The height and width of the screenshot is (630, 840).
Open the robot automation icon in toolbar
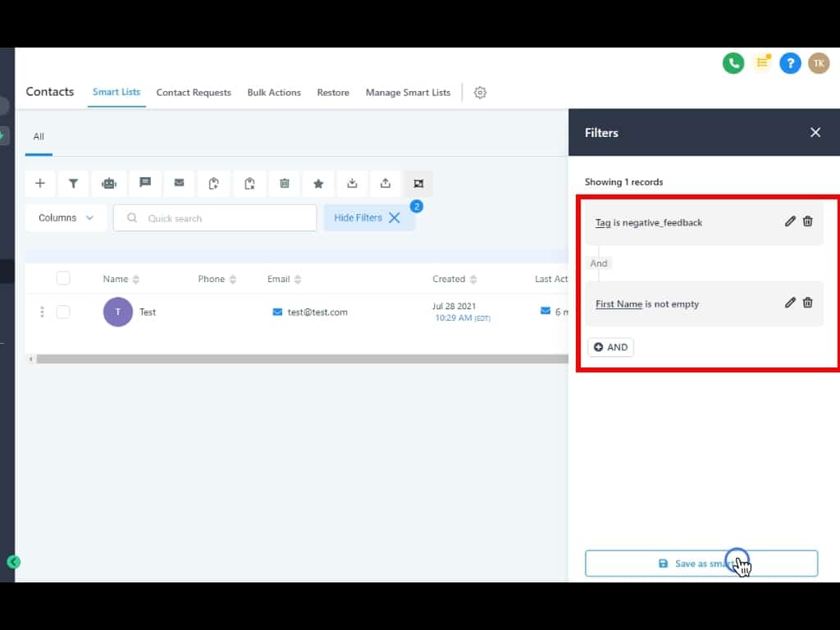pyautogui.click(x=109, y=184)
